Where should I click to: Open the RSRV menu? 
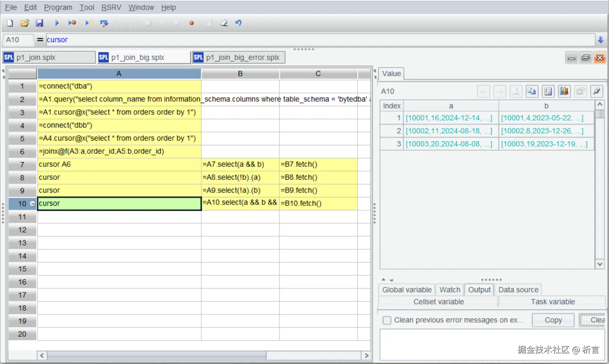[x=111, y=7]
